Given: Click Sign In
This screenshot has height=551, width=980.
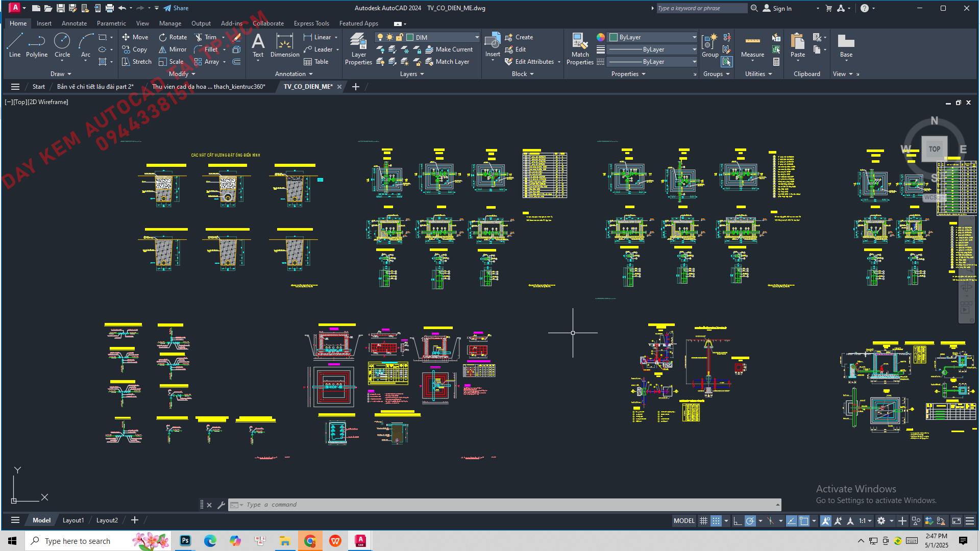Looking at the screenshot, I should pyautogui.click(x=777, y=8).
